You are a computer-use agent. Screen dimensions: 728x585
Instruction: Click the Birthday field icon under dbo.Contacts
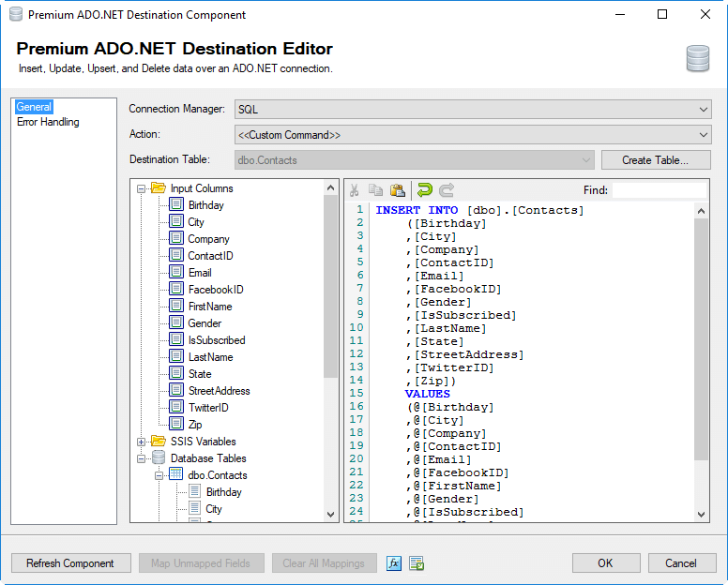tap(195, 491)
